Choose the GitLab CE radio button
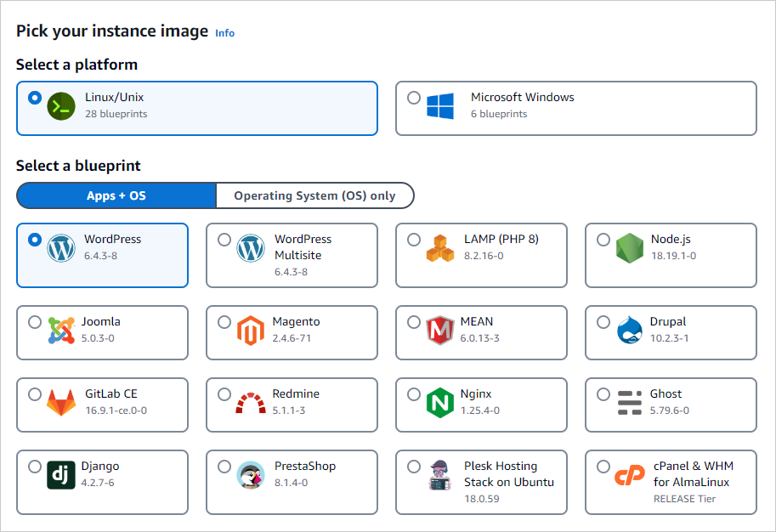This screenshot has height=532, width=776. (x=35, y=394)
